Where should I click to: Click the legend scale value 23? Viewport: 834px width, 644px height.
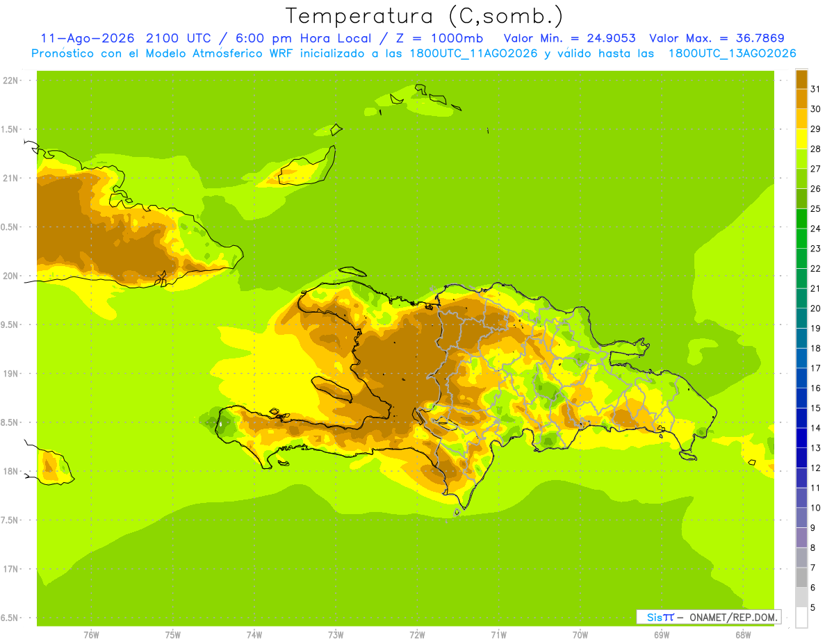pos(816,249)
